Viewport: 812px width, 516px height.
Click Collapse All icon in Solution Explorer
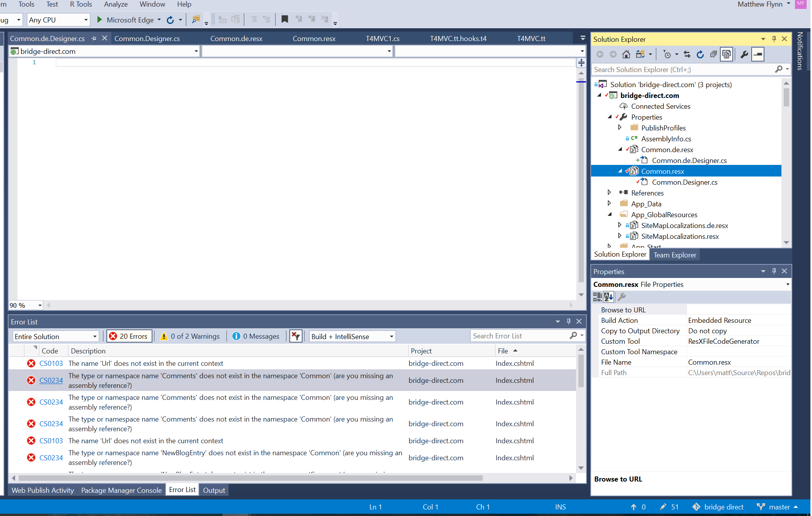click(x=713, y=55)
